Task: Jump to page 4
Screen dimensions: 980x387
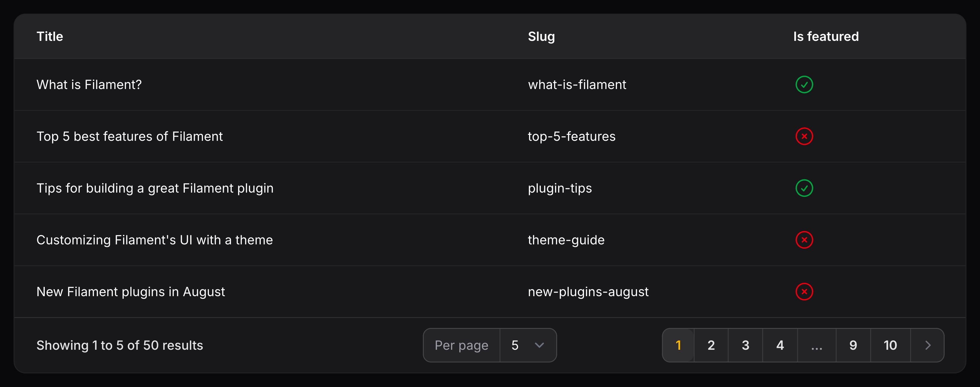Action: coord(780,345)
